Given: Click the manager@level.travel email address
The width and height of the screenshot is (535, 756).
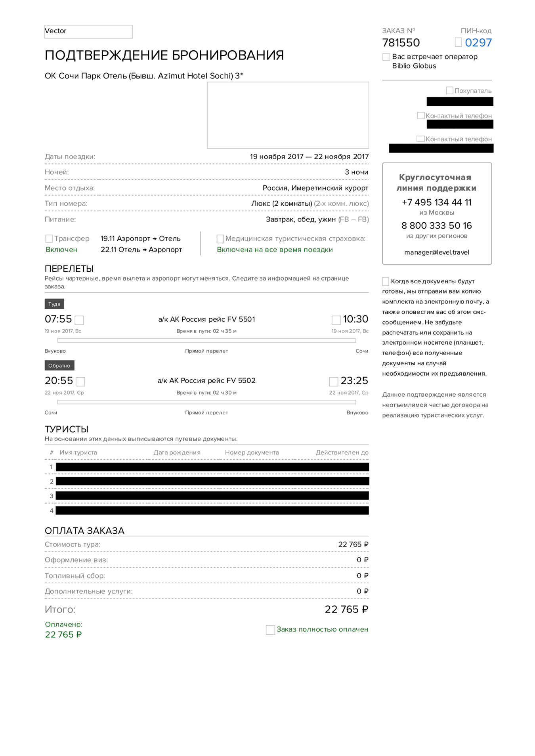Looking at the screenshot, I should coord(437,252).
